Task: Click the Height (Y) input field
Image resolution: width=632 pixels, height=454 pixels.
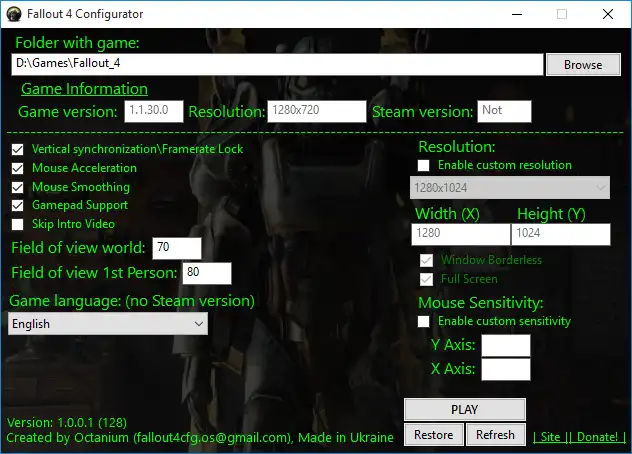Action: click(x=561, y=234)
